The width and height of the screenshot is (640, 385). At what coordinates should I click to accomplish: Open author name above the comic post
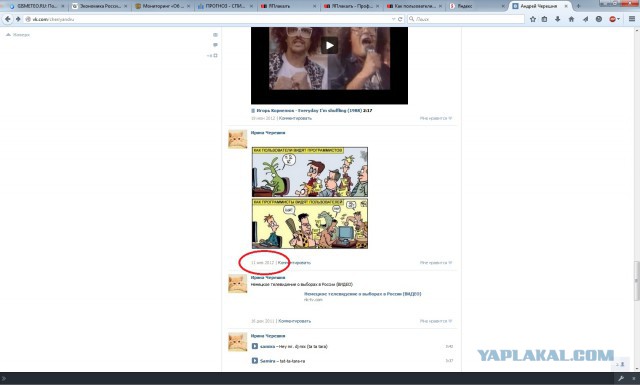tap(268, 133)
